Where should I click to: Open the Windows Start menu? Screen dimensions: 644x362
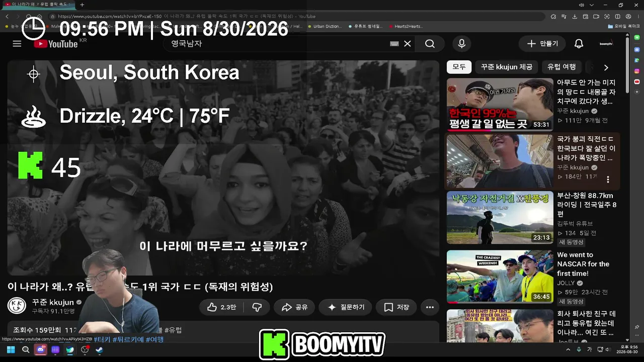click(11, 350)
